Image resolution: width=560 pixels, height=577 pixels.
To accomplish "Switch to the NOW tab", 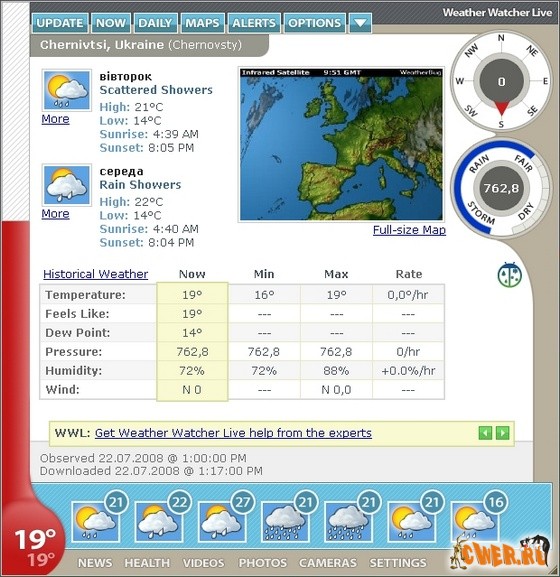I will tap(111, 23).
